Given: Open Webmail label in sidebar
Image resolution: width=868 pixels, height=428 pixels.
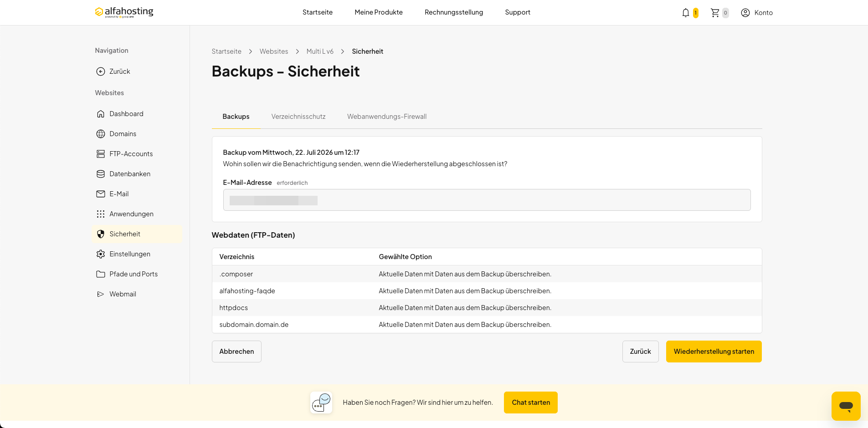Looking at the screenshot, I should click(123, 294).
